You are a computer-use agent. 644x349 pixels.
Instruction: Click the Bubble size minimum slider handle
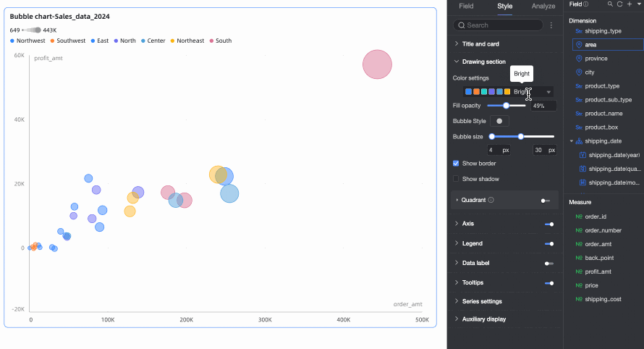(x=491, y=136)
